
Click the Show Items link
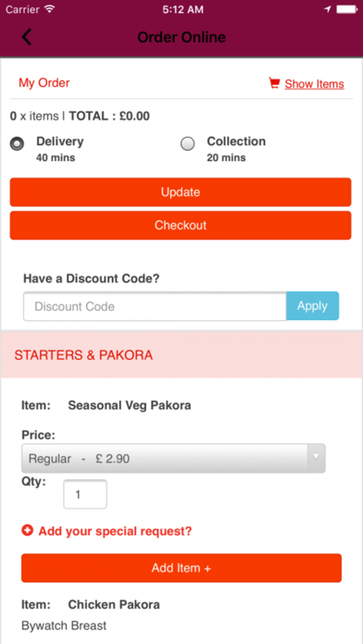pyautogui.click(x=315, y=84)
